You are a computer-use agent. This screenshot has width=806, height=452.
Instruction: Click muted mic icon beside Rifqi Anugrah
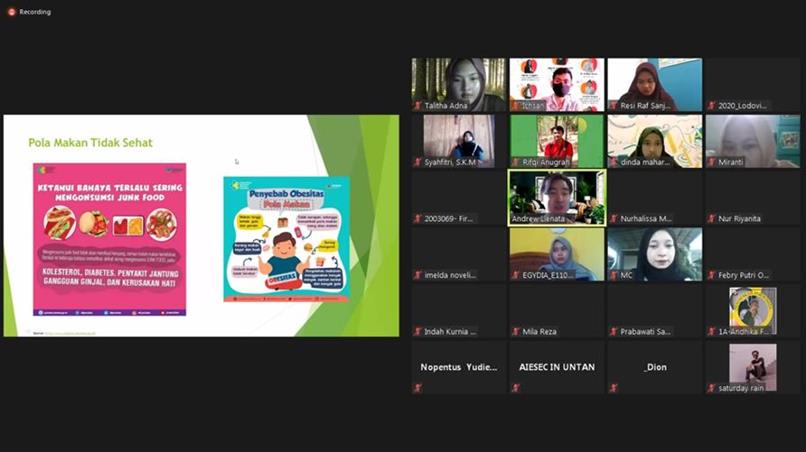(516, 162)
